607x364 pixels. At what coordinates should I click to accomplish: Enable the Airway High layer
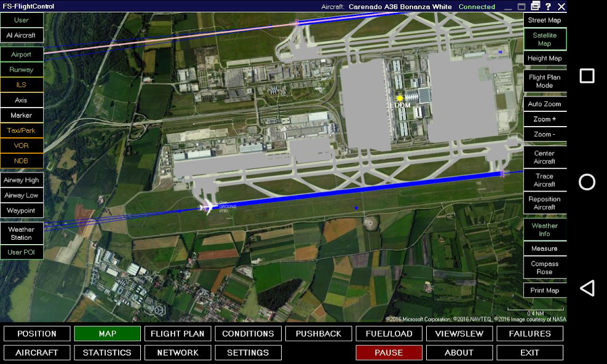[x=22, y=180]
